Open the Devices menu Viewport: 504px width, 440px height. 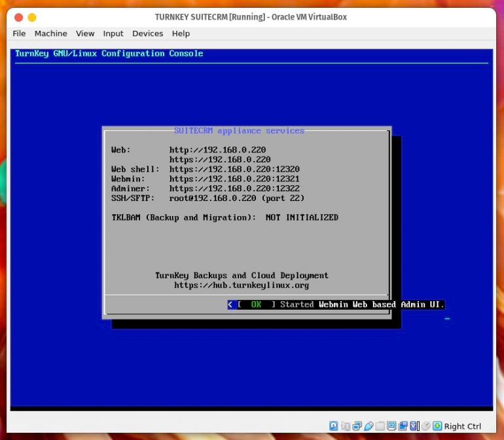click(x=147, y=33)
